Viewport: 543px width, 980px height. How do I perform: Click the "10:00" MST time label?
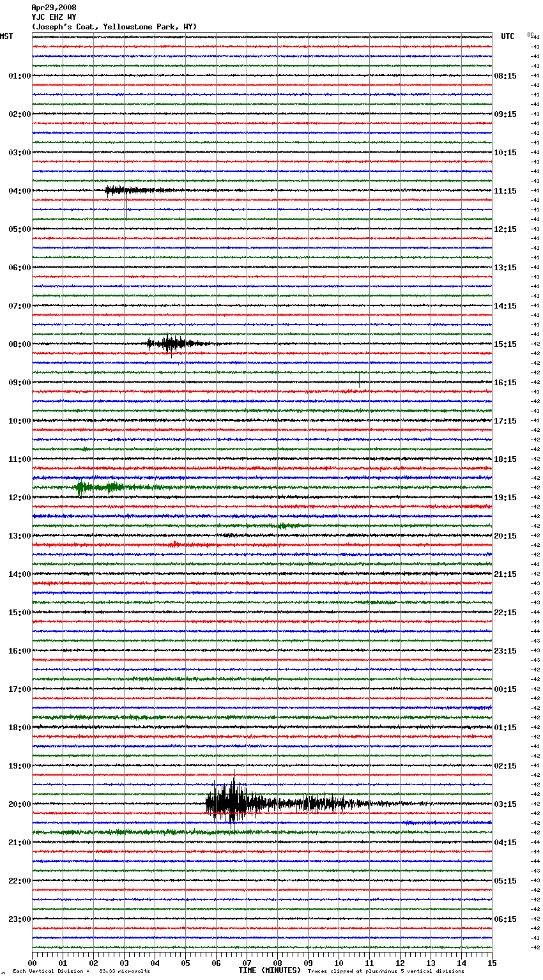pos(19,421)
